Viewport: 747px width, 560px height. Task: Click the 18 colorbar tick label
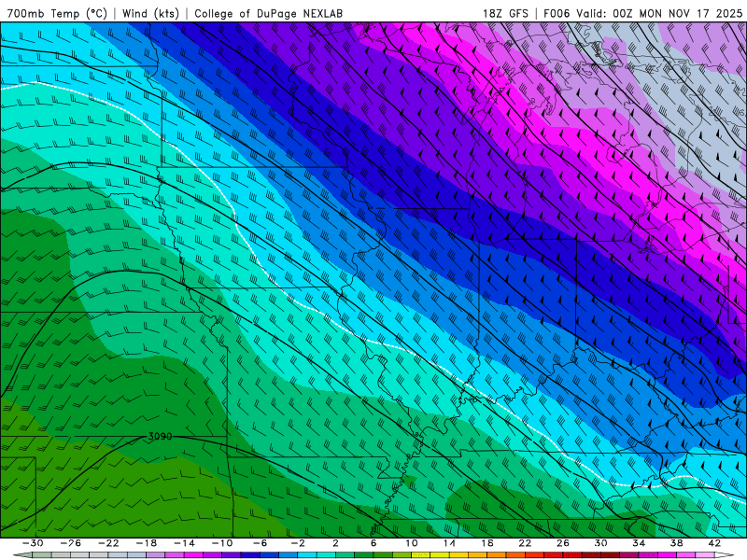point(487,543)
